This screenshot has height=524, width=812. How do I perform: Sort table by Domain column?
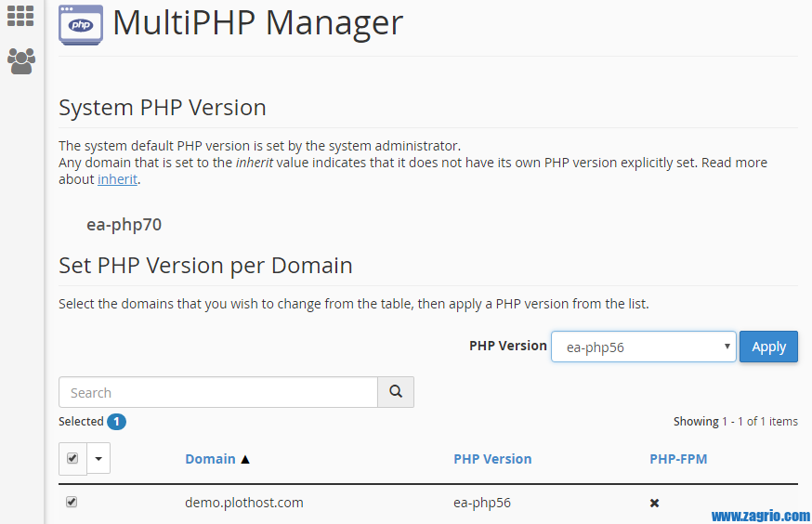210,459
